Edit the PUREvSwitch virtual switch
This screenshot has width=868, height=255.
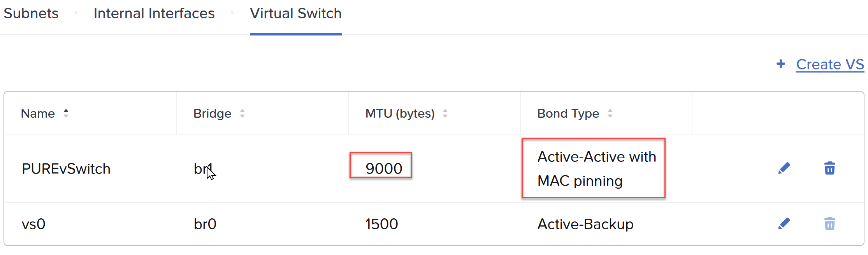pos(784,168)
